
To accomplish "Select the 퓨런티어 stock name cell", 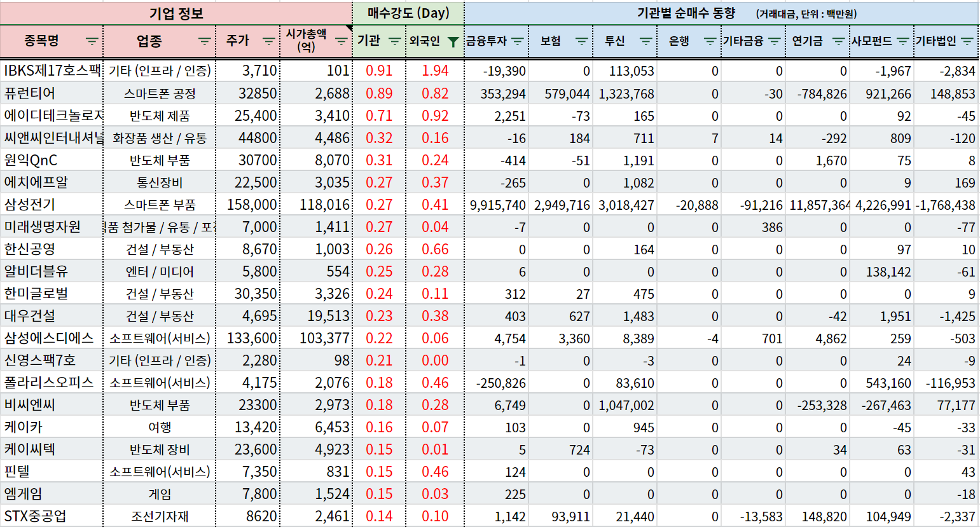I will coord(52,93).
